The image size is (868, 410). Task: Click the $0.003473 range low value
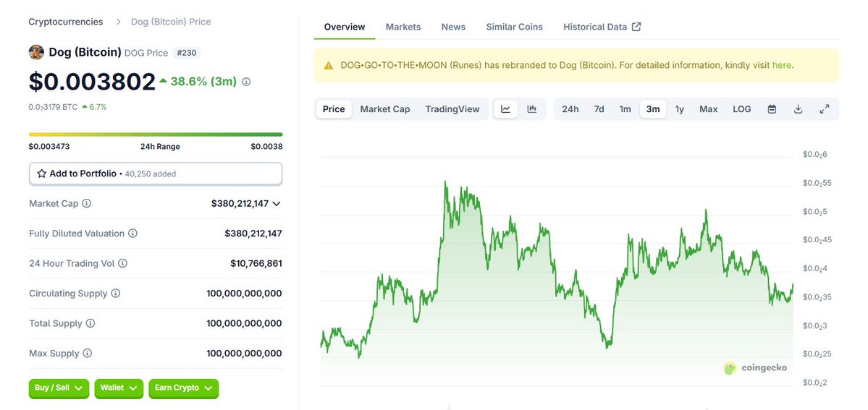[x=49, y=147]
